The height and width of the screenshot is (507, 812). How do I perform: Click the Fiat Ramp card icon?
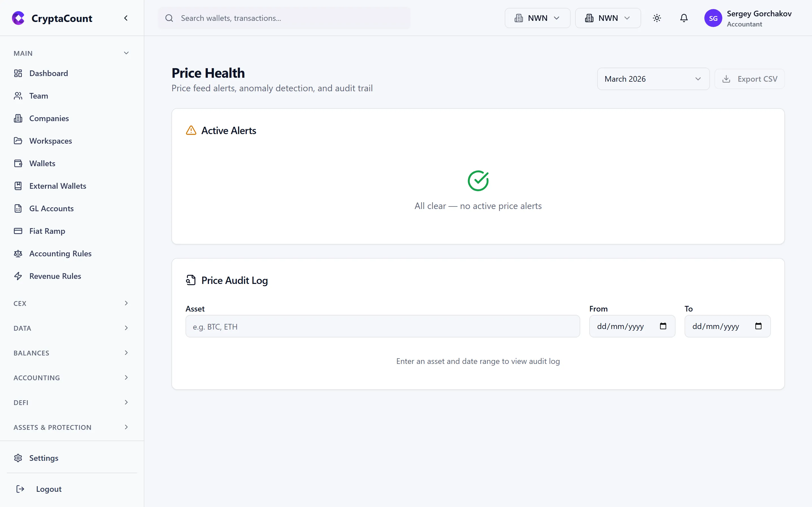[x=18, y=231]
